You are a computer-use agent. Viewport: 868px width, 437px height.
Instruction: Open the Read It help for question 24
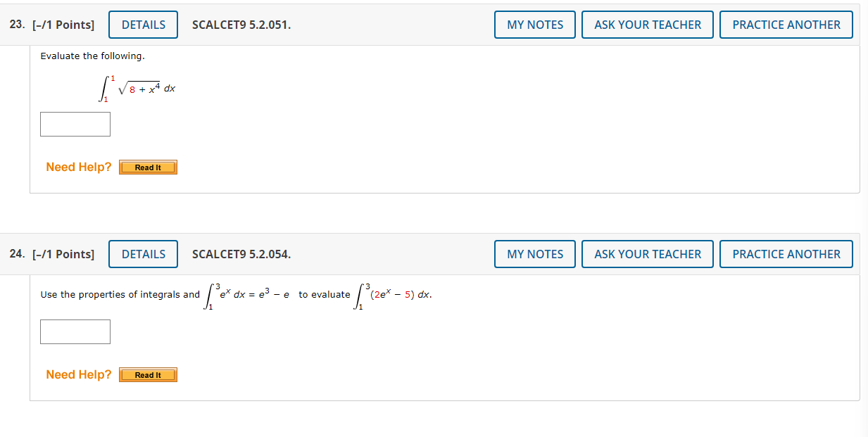(x=148, y=374)
